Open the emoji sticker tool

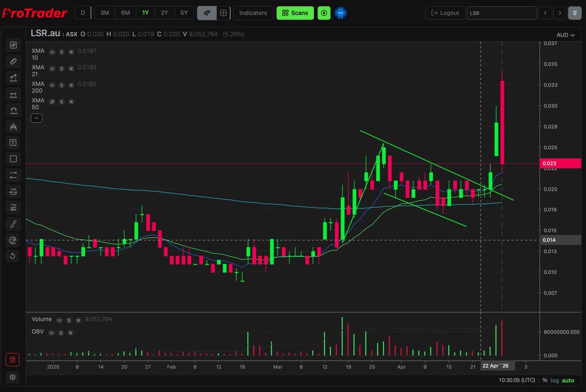(x=13, y=240)
